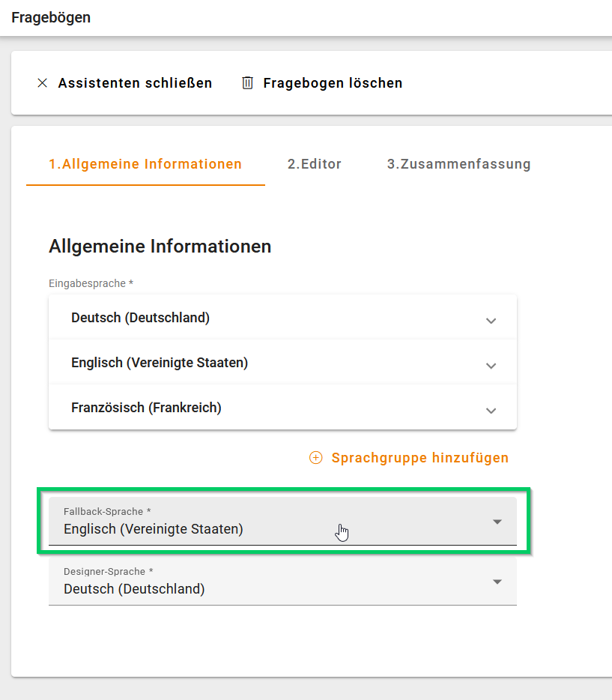
Task: Click the X icon beside Assistenten schließen
Action: [x=42, y=83]
